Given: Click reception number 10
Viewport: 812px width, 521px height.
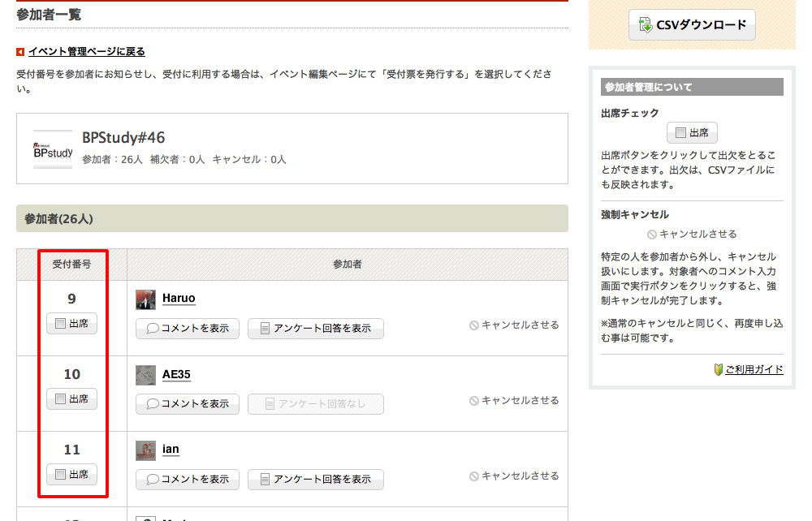Looking at the screenshot, I should 72,374.
